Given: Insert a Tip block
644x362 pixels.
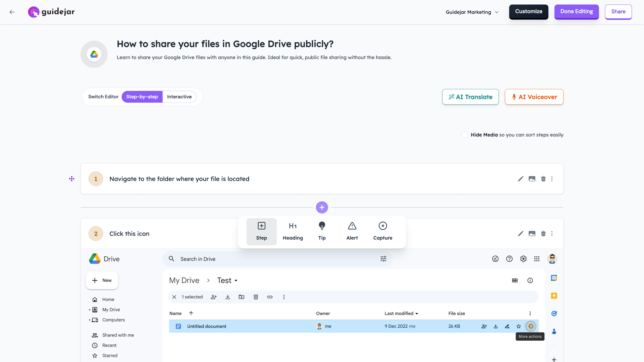Looking at the screenshot, I should click(322, 232).
